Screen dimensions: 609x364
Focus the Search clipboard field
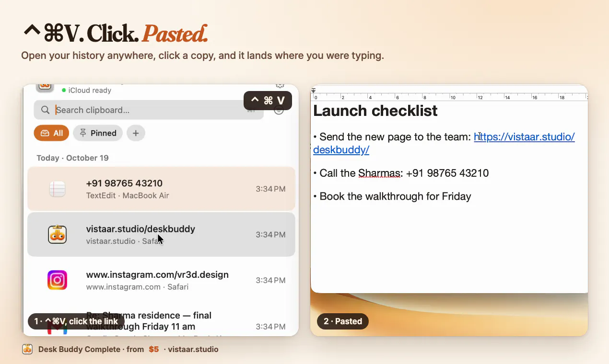[x=149, y=110]
